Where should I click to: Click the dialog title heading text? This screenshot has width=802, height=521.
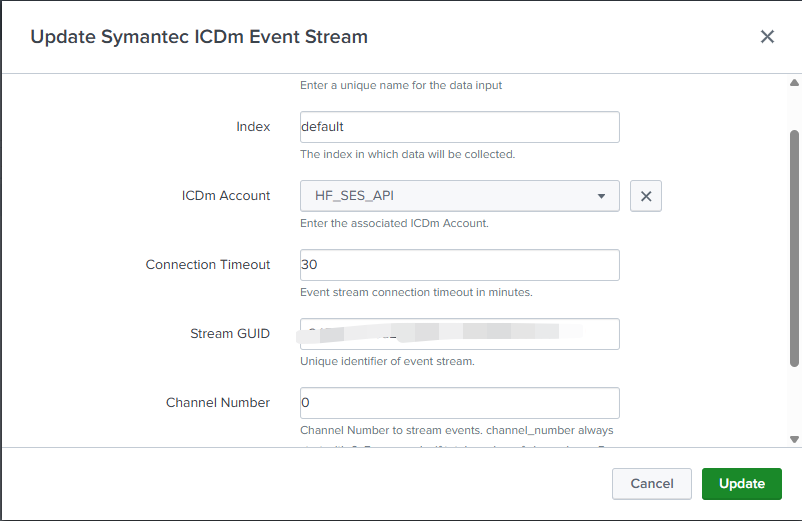click(x=199, y=37)
